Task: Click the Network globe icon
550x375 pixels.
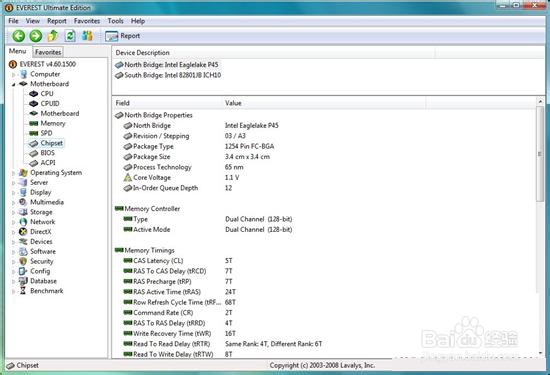Action: coord(23,222)
